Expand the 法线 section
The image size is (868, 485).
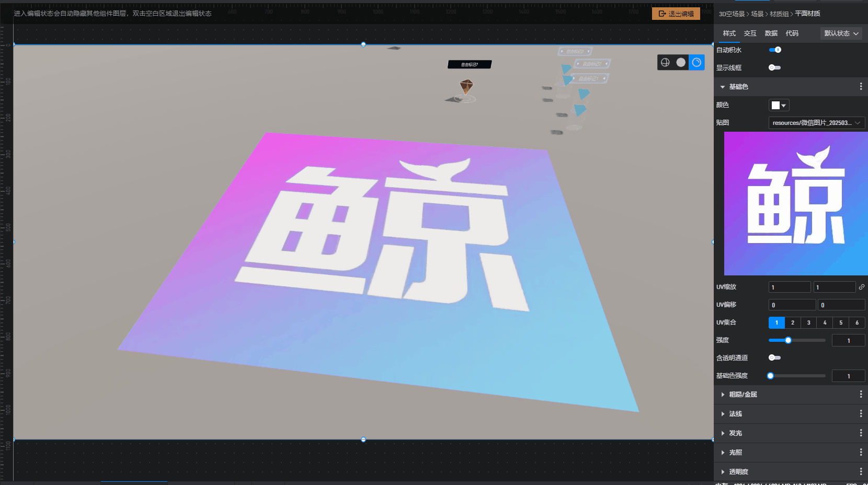723,414
